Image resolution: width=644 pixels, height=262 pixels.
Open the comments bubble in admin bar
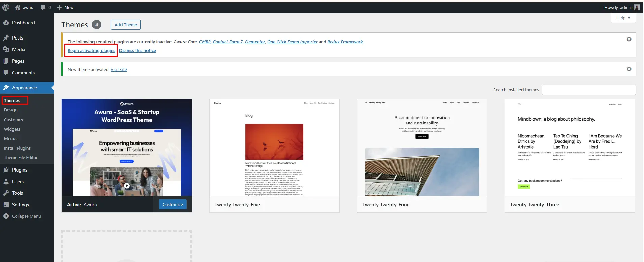coord(43,7)
